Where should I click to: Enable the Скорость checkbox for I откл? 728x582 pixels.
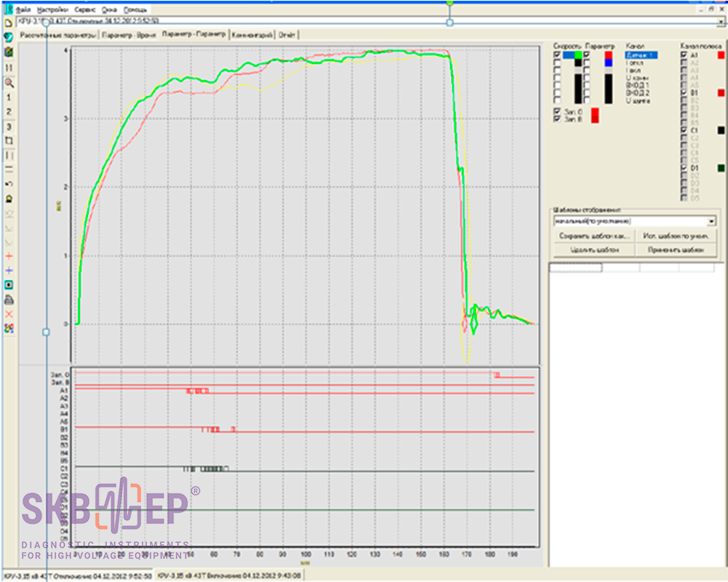(x=557, y=63)
